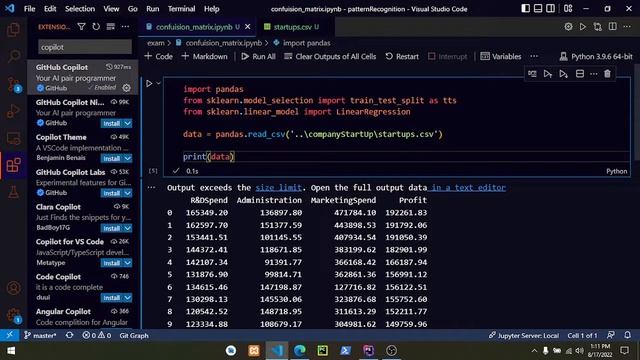This screenshot has width=640, height=360.
Task: Synchronize changes in status bar
Action: point(69,335)
